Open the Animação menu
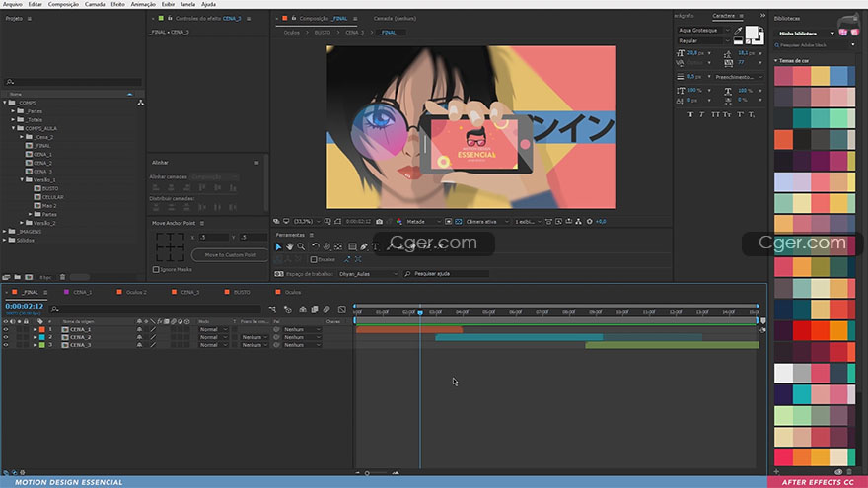 (143, 4)
